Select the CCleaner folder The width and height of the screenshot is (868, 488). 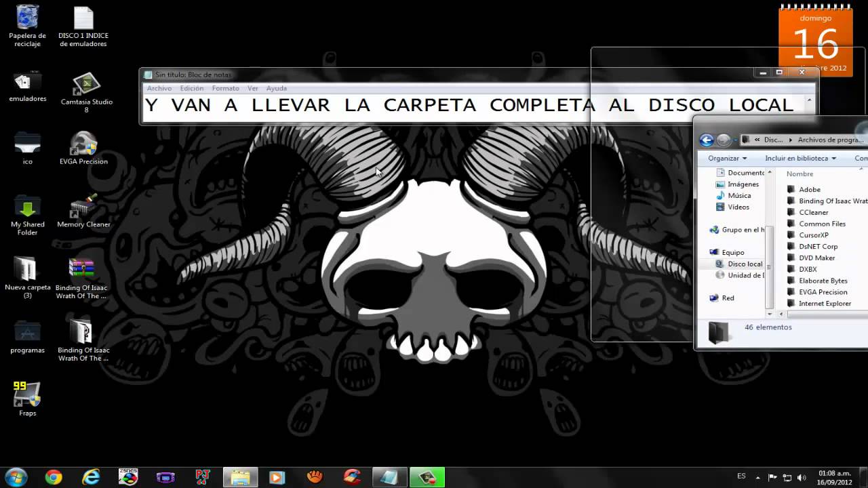(x=808, y=212)
